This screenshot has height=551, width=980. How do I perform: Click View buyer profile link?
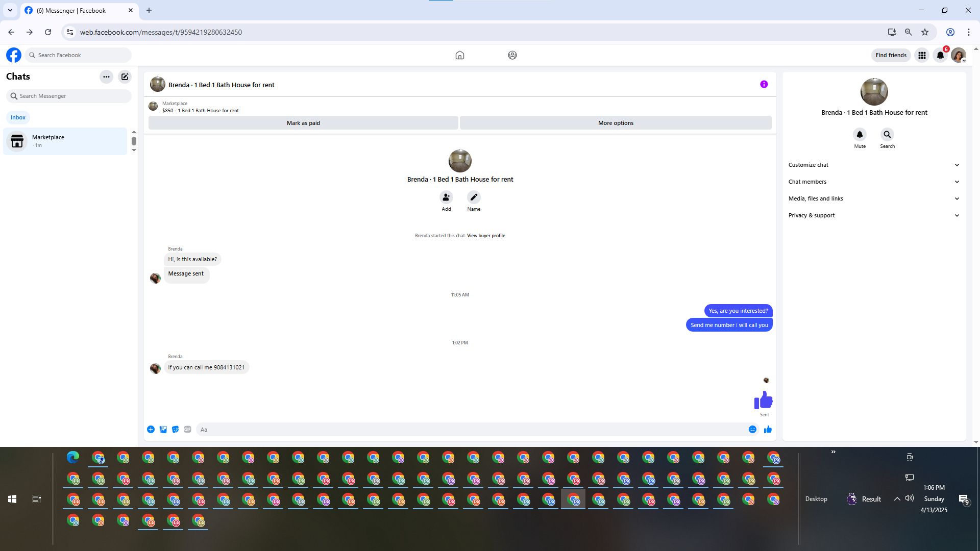pos(486,236)
